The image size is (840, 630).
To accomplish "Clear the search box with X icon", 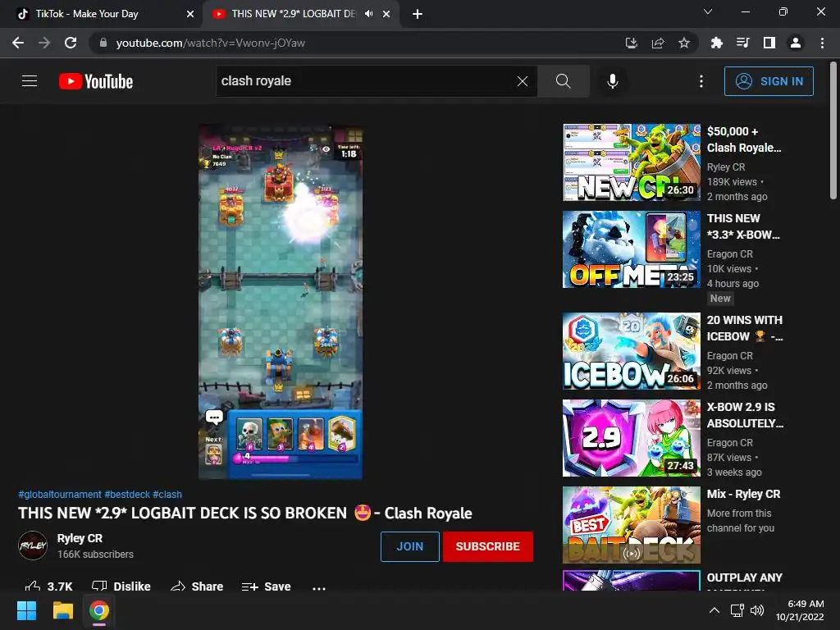I will 523,81.
